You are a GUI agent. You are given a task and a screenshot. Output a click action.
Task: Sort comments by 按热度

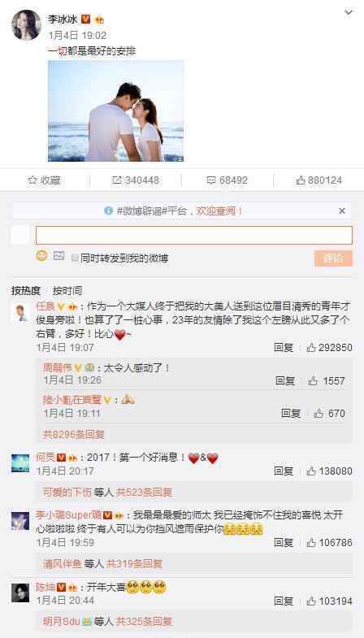[x=26, y=290]
